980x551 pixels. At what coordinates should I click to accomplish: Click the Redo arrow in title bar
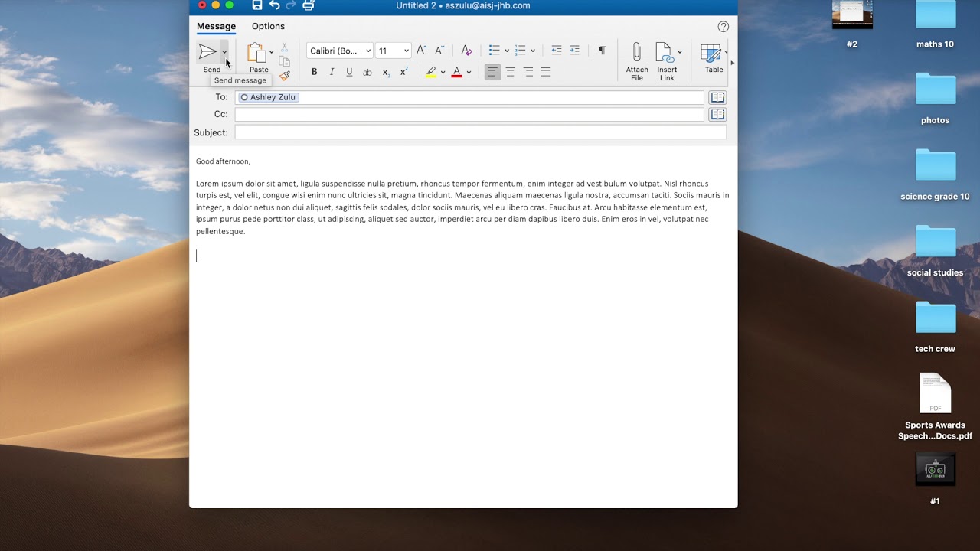tap(291, 5)
